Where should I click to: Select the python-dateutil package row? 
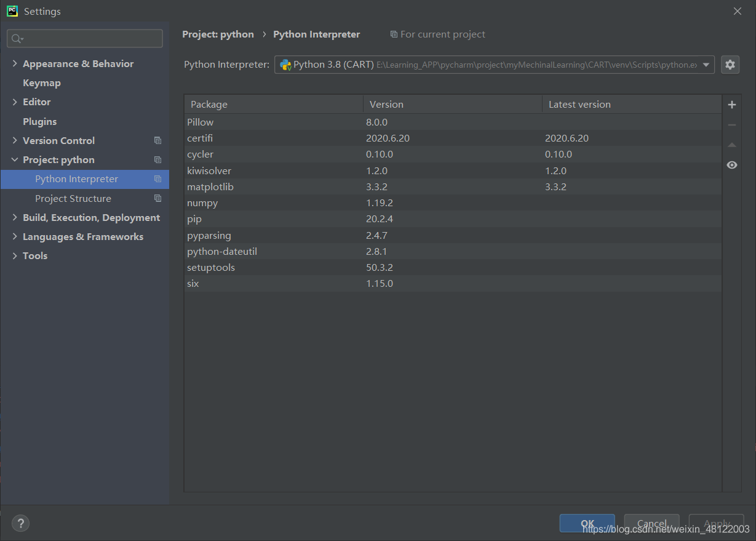(x=453, y=251)
